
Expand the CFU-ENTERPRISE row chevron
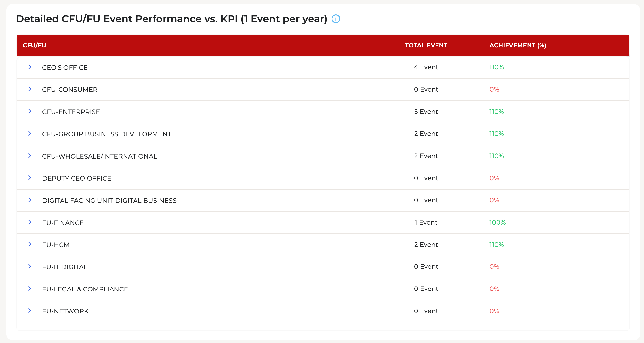tap(30, 111)
